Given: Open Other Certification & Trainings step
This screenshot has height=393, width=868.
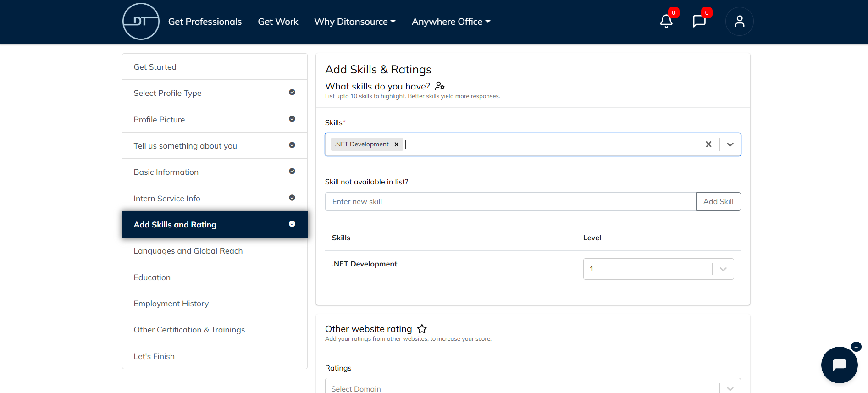Looking at the screenshot, I should [x=215, y=330].
